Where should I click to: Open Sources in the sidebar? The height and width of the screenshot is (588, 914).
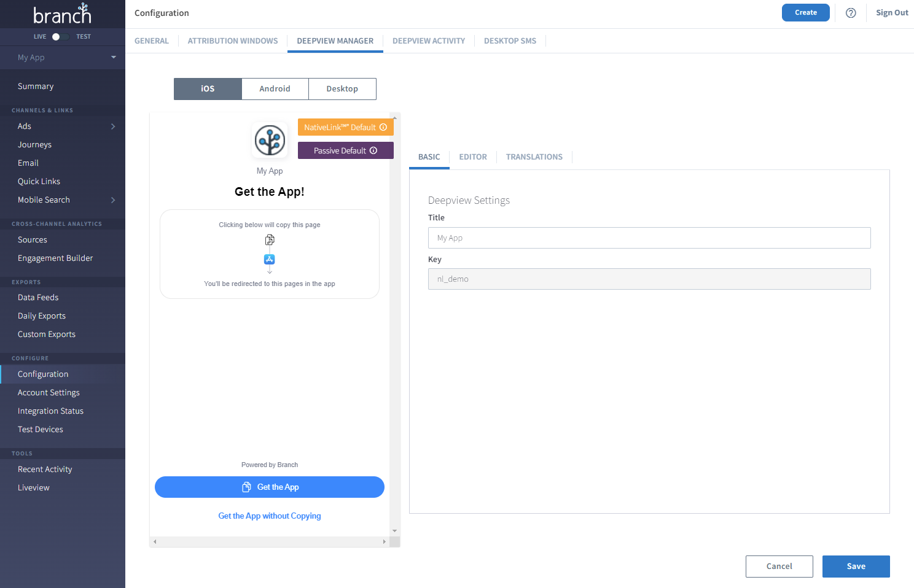[33, 240]
